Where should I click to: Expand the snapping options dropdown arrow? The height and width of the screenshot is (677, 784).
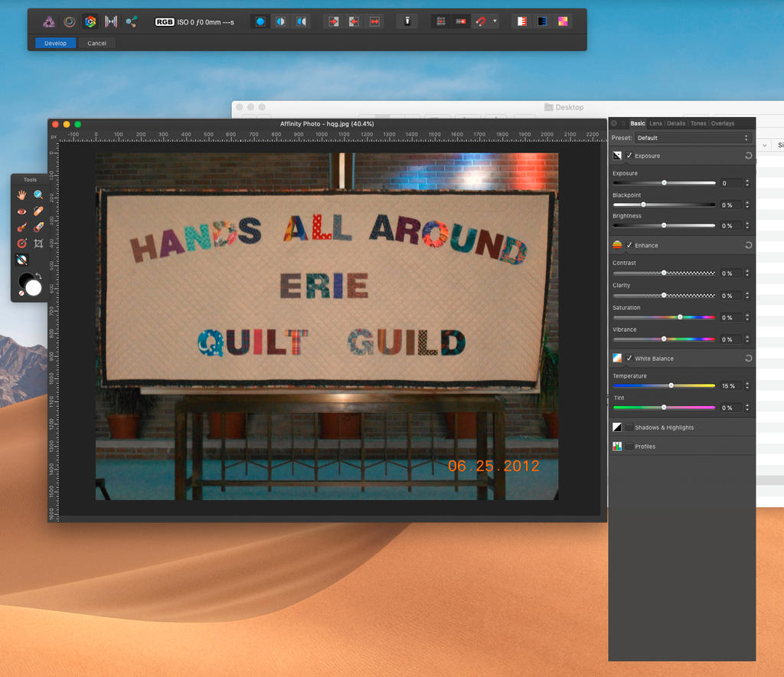[x=495, y=21]
